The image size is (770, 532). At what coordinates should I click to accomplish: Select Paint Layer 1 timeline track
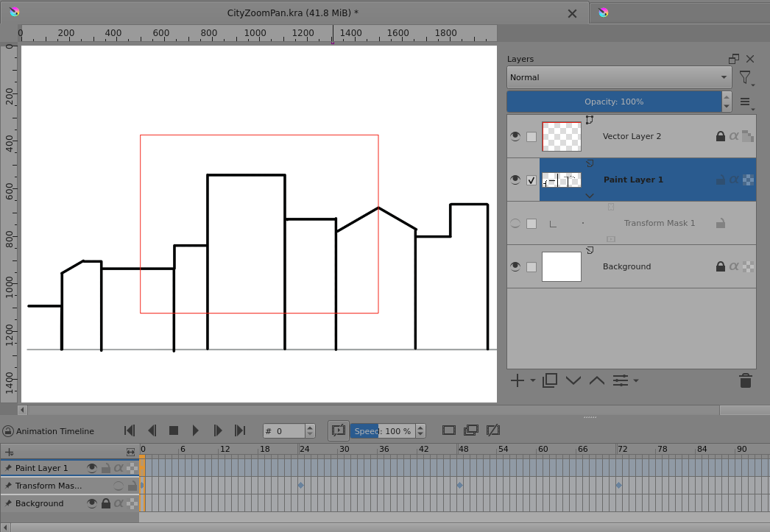pos(70,468)
